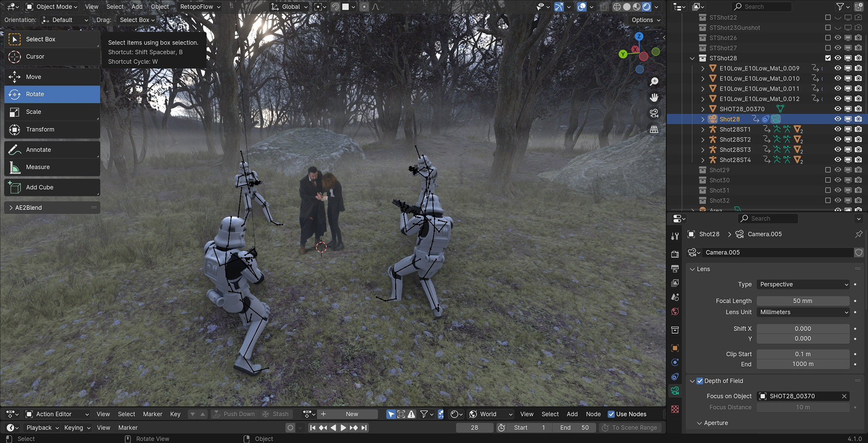Image resolution: width=868 pixels, height=443 pixels.
Task: Open the lens Type Perspective dropdown
Action: (803, 284)
